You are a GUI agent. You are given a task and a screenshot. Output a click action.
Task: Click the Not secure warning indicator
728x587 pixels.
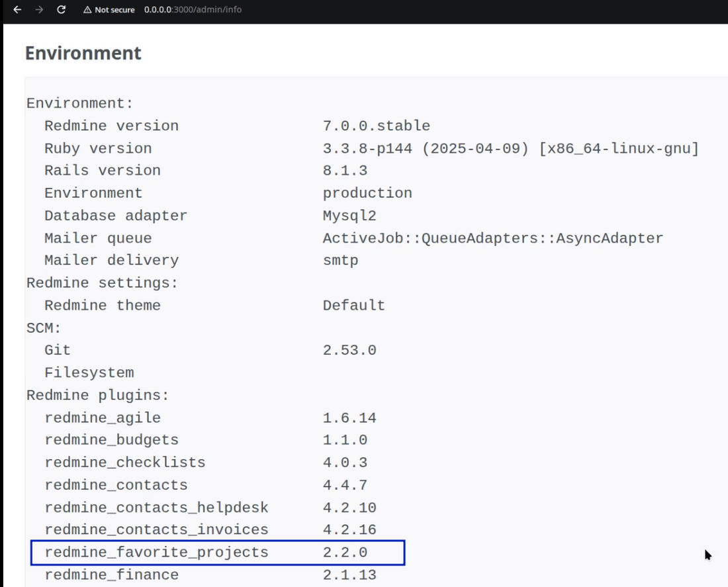coord(109,10)
